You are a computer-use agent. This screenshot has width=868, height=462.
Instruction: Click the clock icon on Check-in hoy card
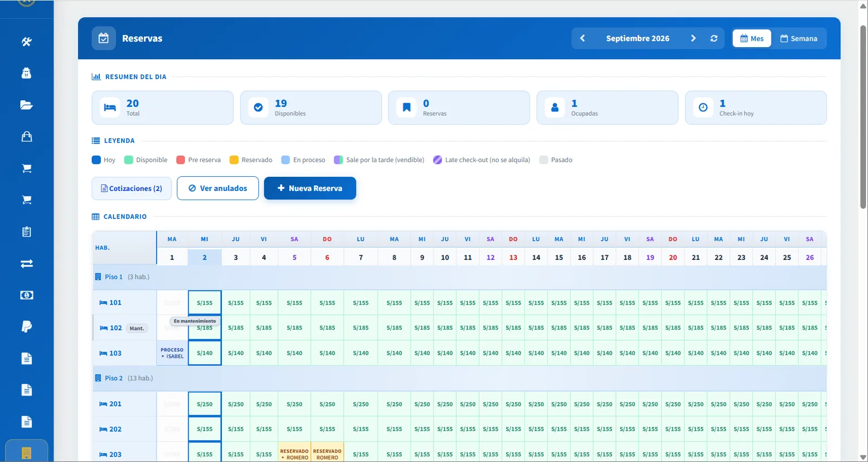tap(703, 107)
